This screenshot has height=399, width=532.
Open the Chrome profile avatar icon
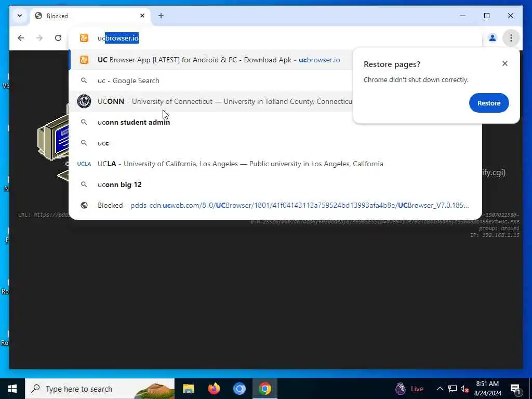pyautogui.click(x=493, y=38)
